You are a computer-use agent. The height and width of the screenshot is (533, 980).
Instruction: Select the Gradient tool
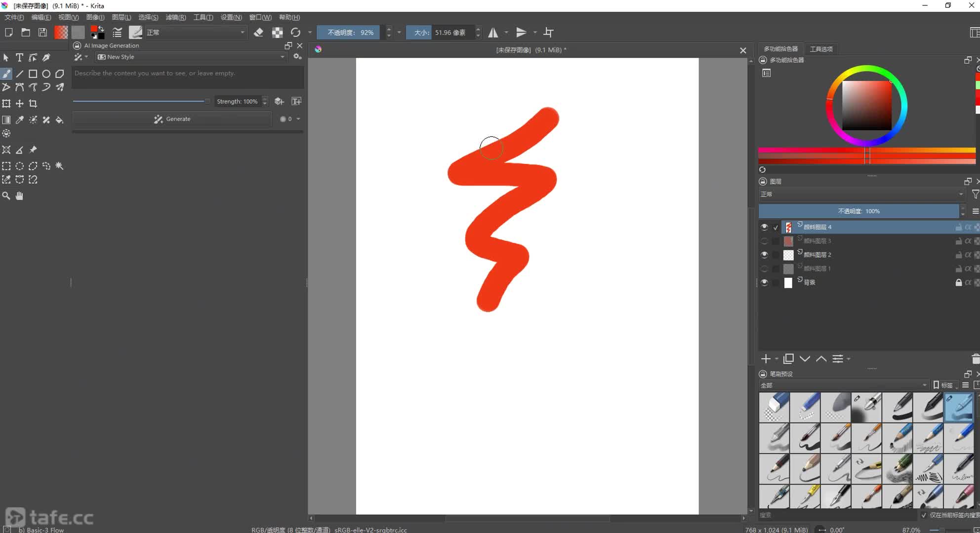coord(6,120)
